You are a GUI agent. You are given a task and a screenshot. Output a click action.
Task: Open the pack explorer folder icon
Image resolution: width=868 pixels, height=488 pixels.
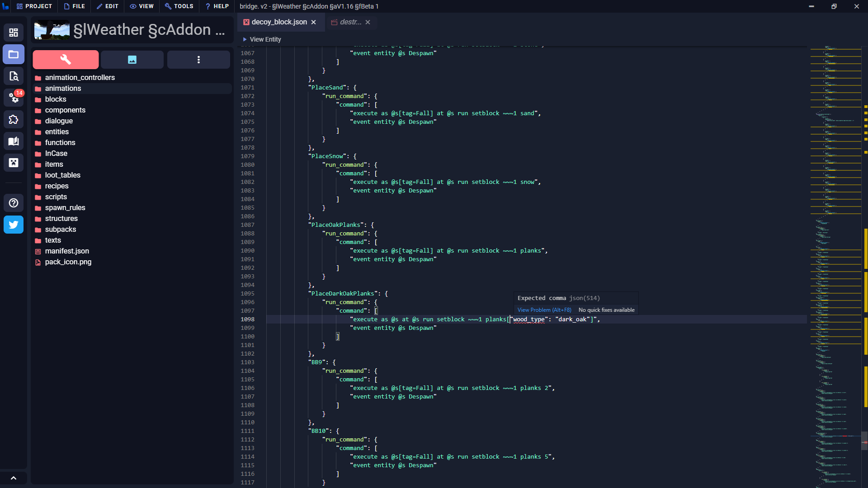14,54
